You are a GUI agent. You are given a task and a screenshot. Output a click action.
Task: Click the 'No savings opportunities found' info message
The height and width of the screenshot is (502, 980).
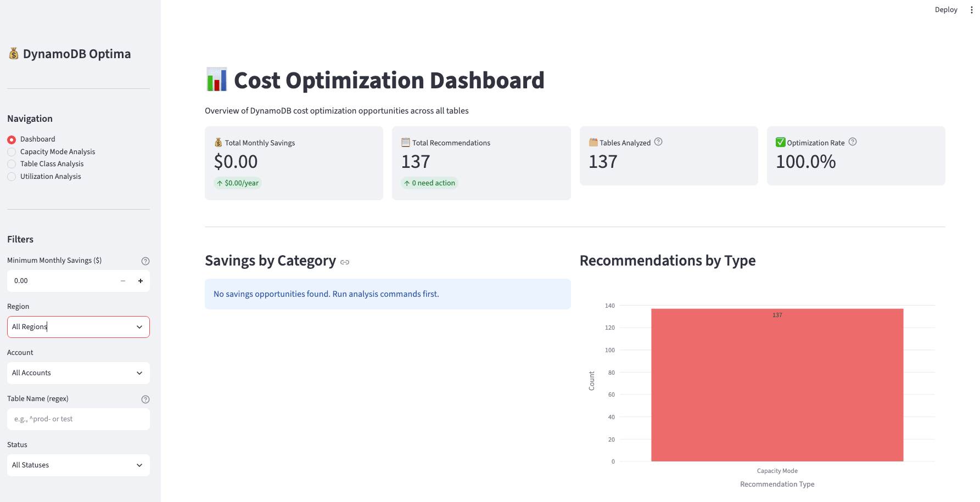pyautogui.click(x=388, y=294)
